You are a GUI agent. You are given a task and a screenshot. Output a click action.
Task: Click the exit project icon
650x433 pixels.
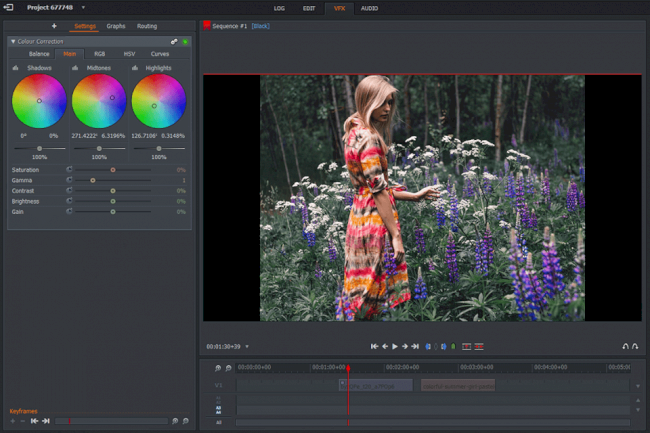(9, 7)
